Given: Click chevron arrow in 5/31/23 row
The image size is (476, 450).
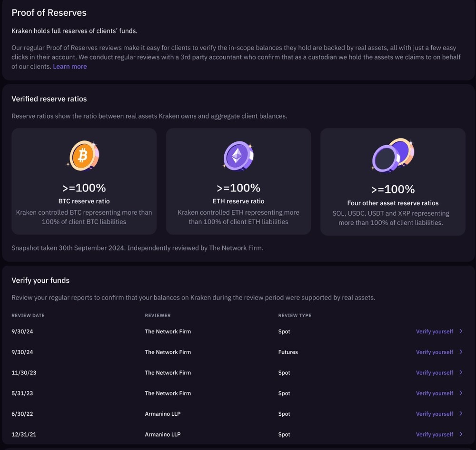Looking at the screenshot, I should (x=461, y=393).
